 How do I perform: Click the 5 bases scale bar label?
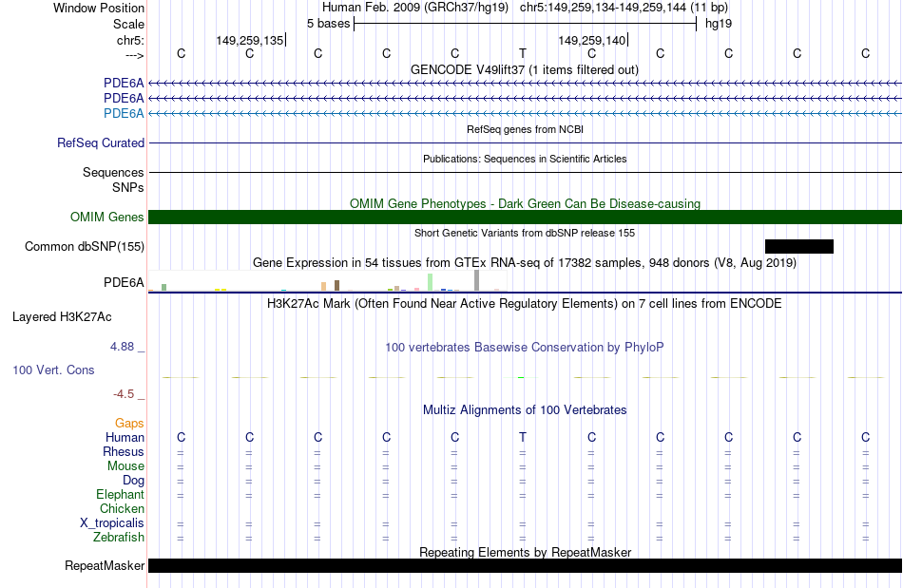pos(328,24)
